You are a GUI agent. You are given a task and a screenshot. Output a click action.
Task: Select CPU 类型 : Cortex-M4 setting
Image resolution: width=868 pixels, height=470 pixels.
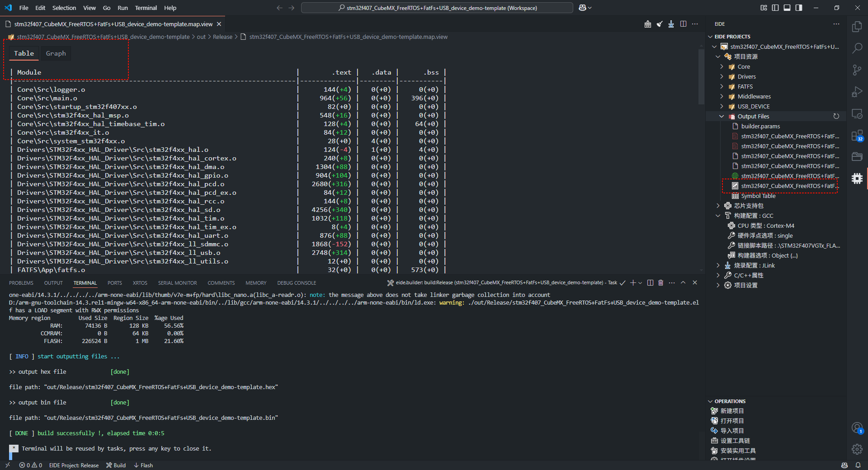pos(765,226)
